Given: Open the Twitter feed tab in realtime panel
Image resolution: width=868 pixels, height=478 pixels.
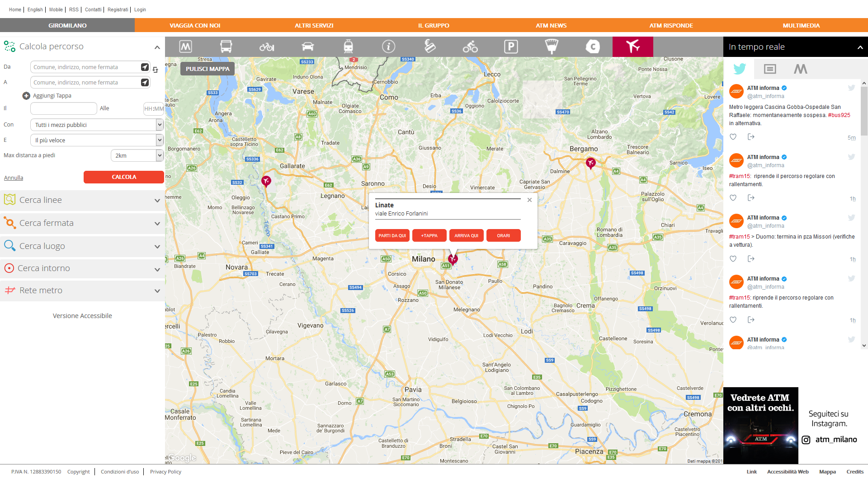Looking at the screenshot, I should click(740, 69).
